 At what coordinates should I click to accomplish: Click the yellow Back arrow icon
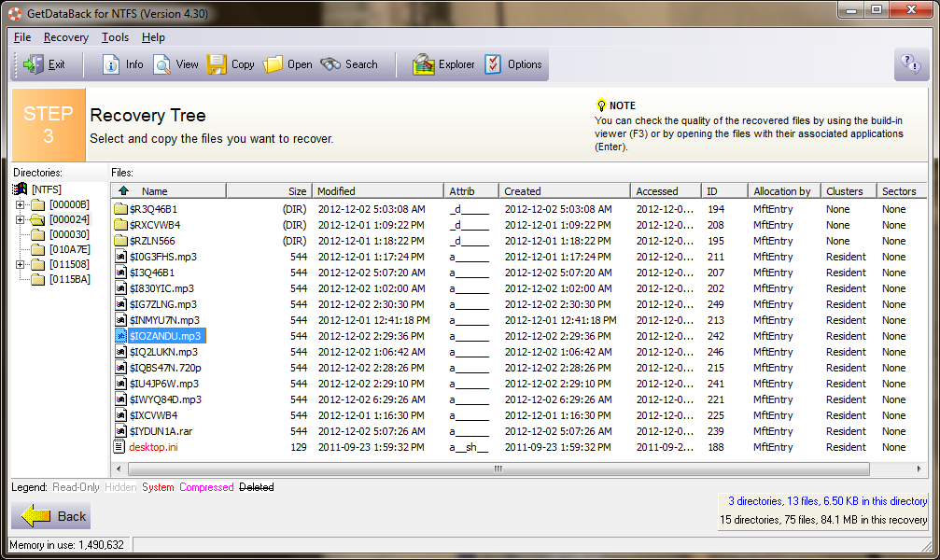pyautogui.click(x=35, y=515)
